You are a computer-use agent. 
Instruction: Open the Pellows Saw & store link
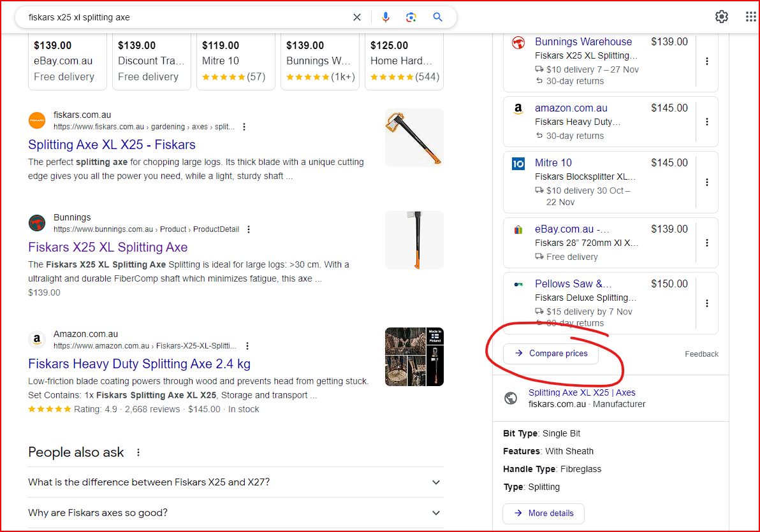point(573,284)
